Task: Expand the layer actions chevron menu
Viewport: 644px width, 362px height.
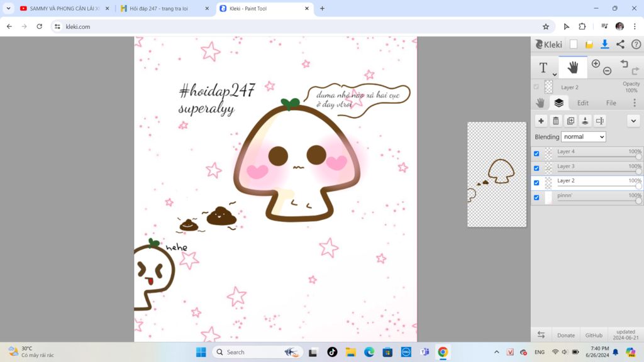Action: (633, 121)
